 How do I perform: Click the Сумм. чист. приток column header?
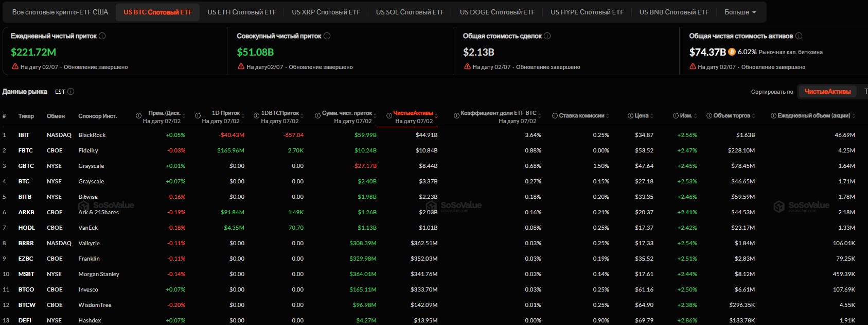point(347,113)
